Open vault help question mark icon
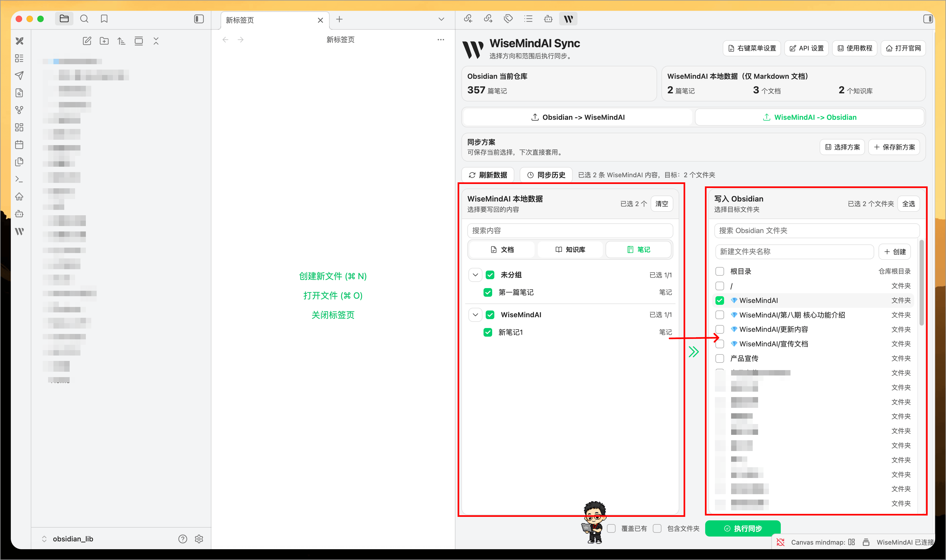The height and width of the screenshot is (560, 946). pos(183,539)
